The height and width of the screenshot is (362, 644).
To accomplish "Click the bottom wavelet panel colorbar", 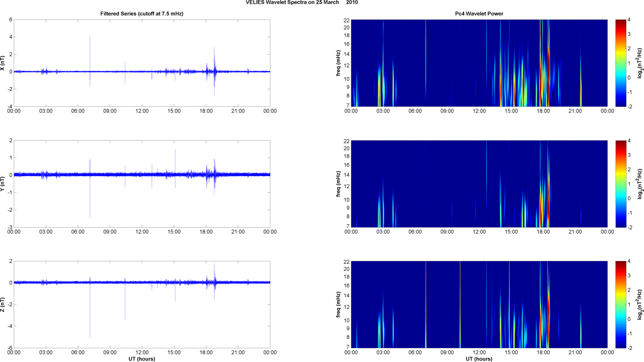I will click(621, 305).
